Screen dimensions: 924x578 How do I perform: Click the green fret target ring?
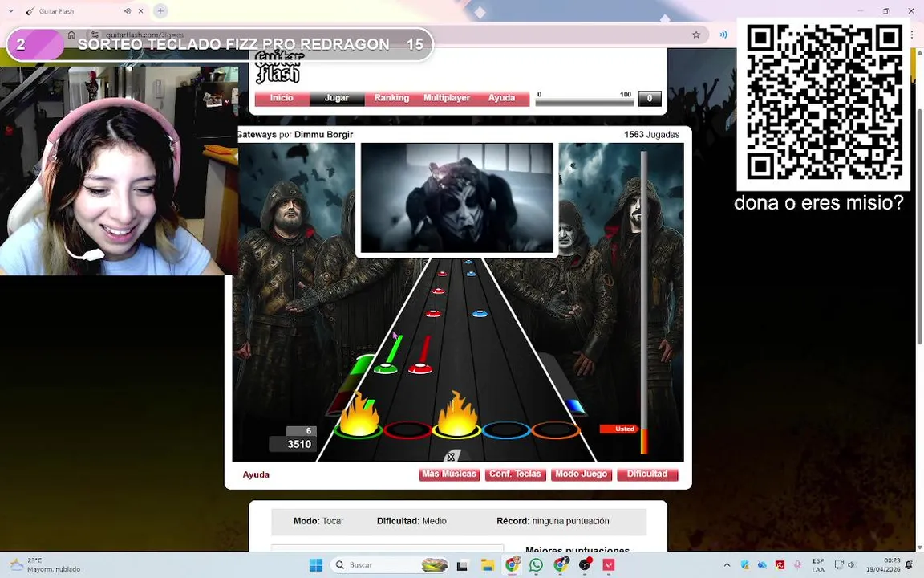tap(359, 430)
